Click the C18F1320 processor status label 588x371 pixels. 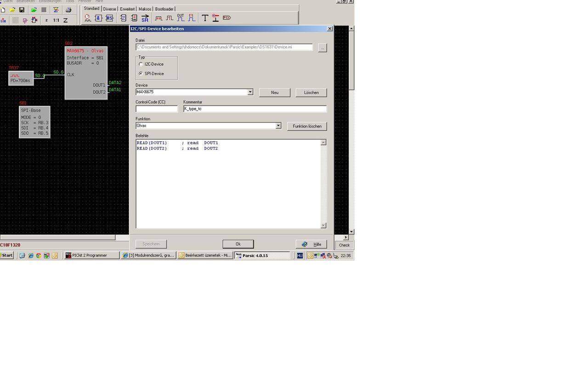(10, 245)
